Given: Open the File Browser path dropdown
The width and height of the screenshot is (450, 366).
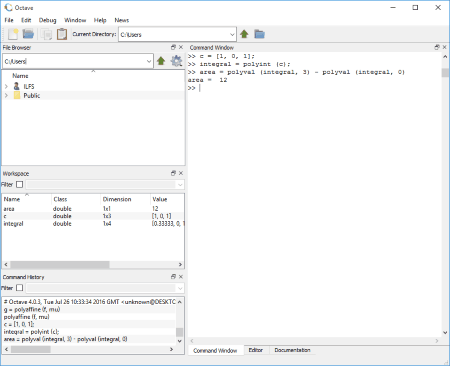Looking at the screenshot, I should [x=149, y=61].
